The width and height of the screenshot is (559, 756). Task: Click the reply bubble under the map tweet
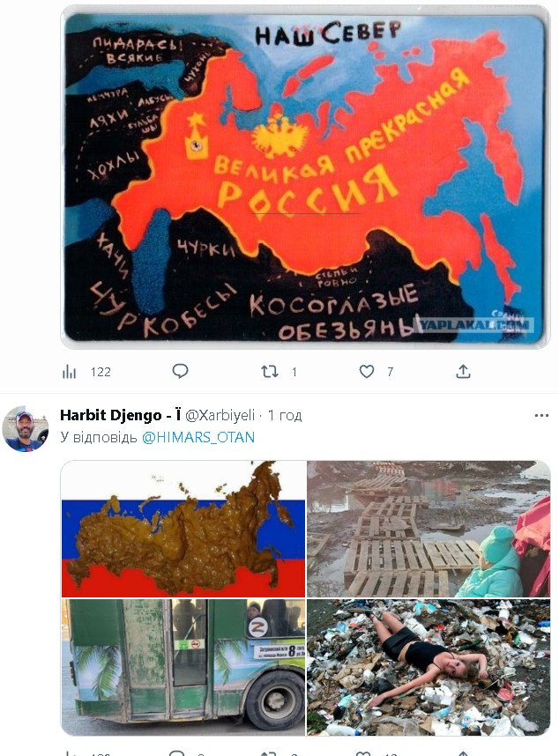[180, 371]
